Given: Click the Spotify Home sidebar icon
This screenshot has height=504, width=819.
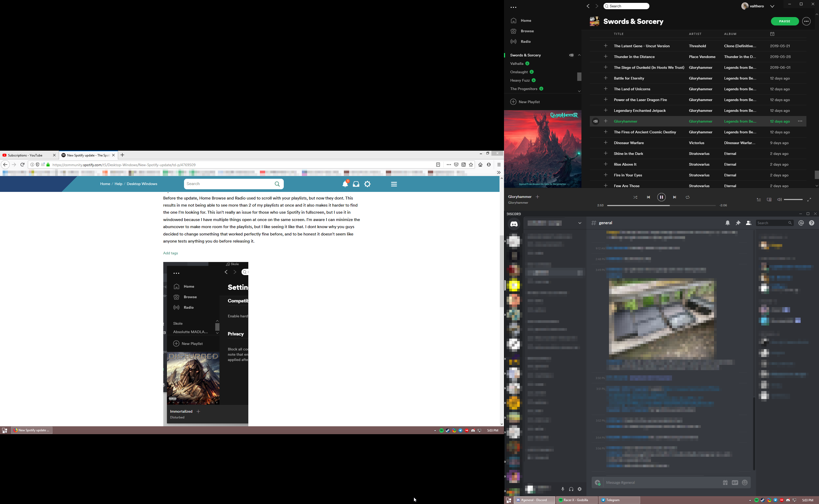Looking at the screenshot, I should click(514, 20).
